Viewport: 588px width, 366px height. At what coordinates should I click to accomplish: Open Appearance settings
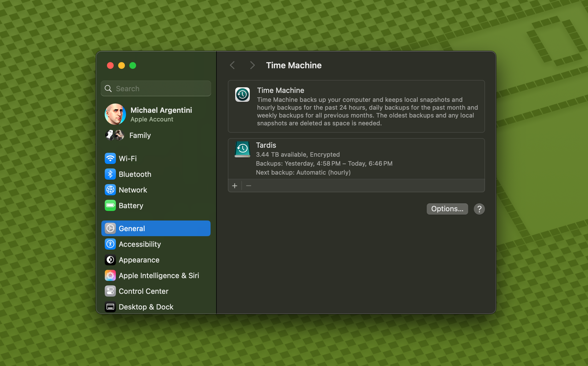click(x=156, y=260)
